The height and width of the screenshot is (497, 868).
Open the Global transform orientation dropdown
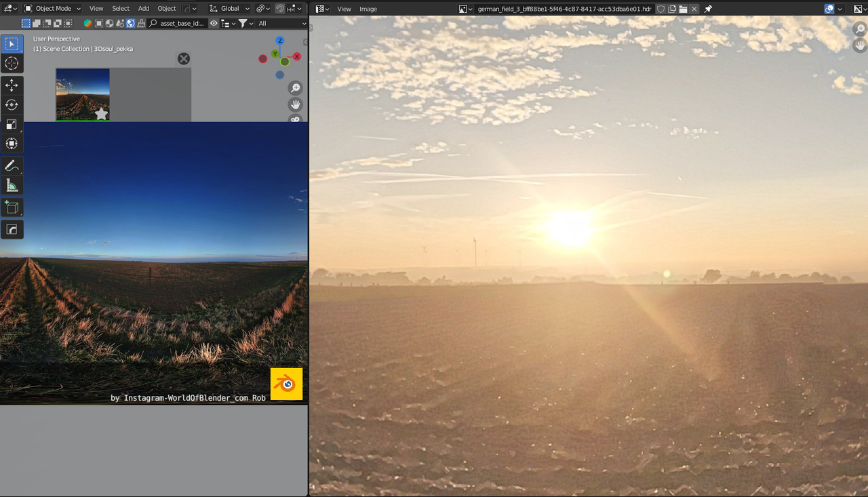coord(229,9)
